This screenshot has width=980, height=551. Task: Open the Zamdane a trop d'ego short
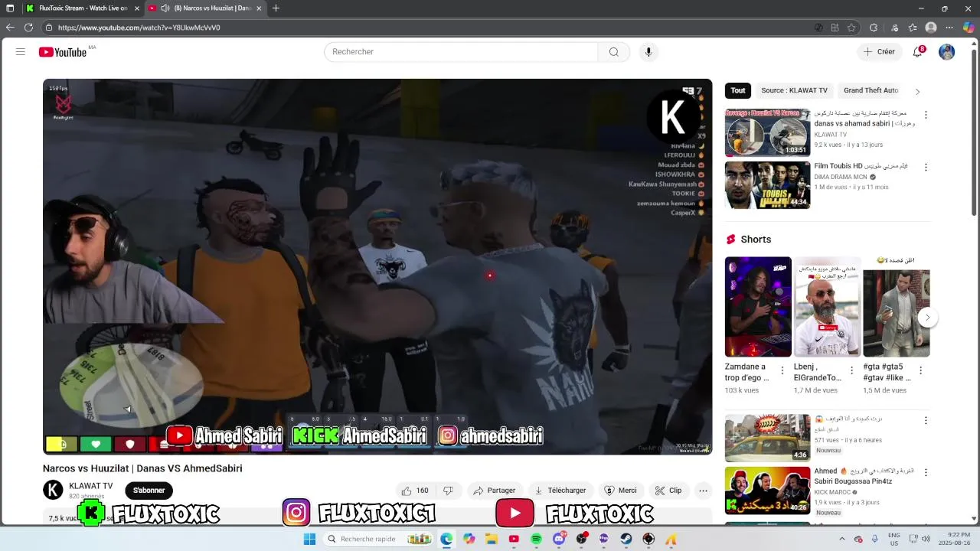(758, 307)
